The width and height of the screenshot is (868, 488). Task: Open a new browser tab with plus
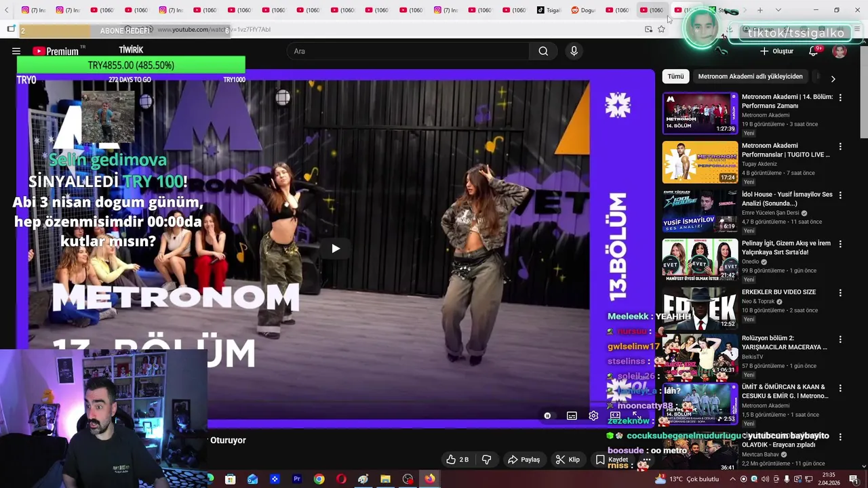760,10
